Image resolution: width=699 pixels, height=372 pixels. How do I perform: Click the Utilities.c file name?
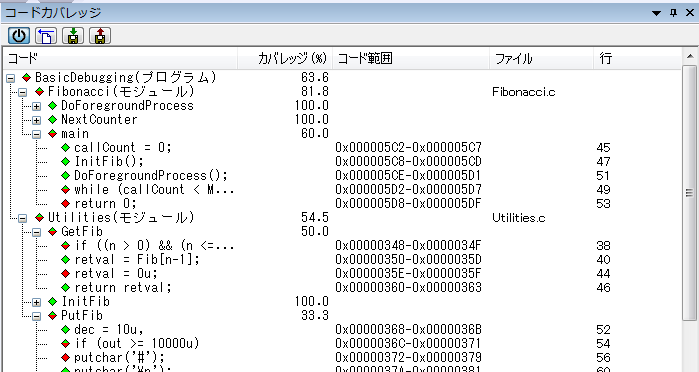(519, 218)
